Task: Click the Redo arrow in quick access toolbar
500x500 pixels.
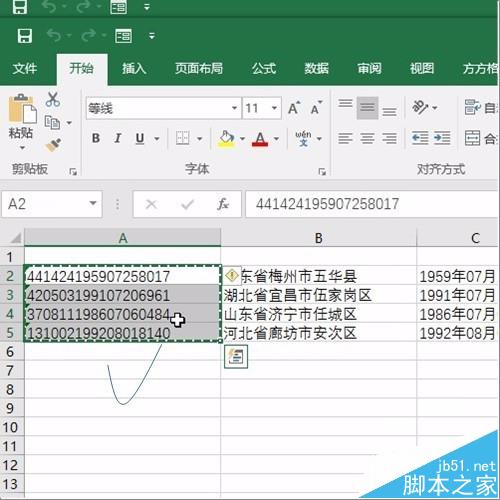Action: [x=89, y=35]
